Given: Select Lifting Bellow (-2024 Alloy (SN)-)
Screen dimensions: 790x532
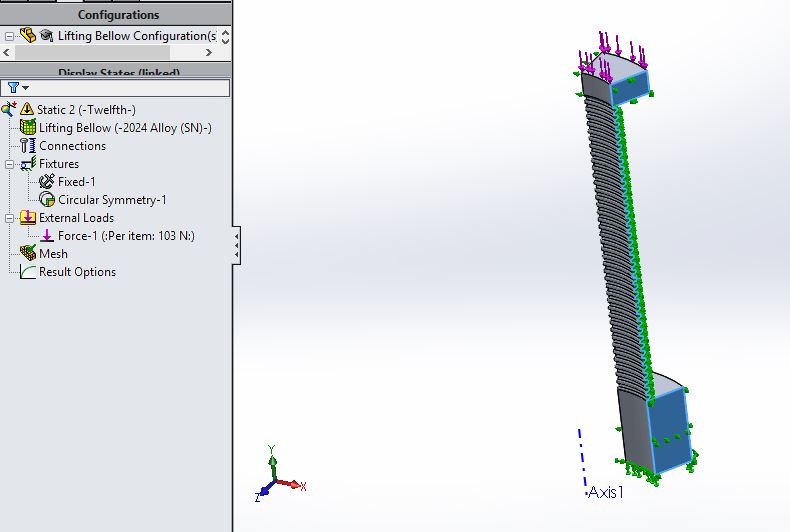Looking at the screenshot, I should pyautogui.click(x=125, y=128).
